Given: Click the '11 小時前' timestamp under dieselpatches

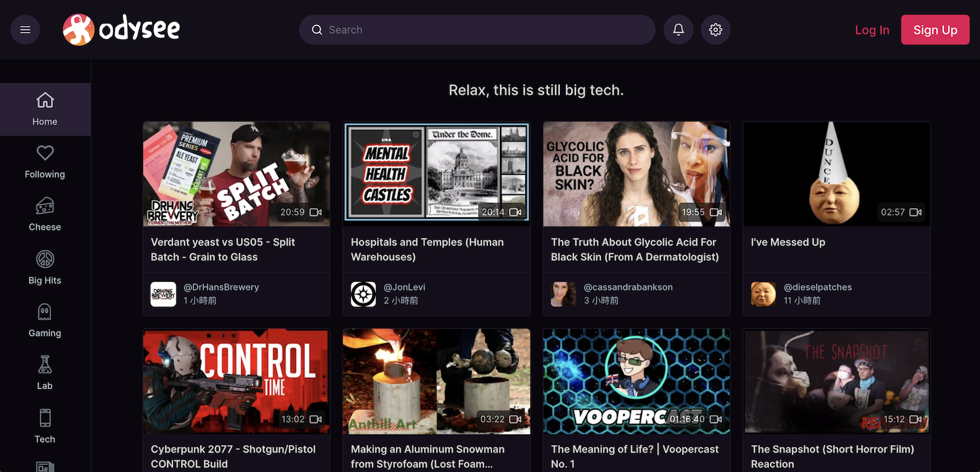Looking at the screenshot, I should tap(802, 301).
